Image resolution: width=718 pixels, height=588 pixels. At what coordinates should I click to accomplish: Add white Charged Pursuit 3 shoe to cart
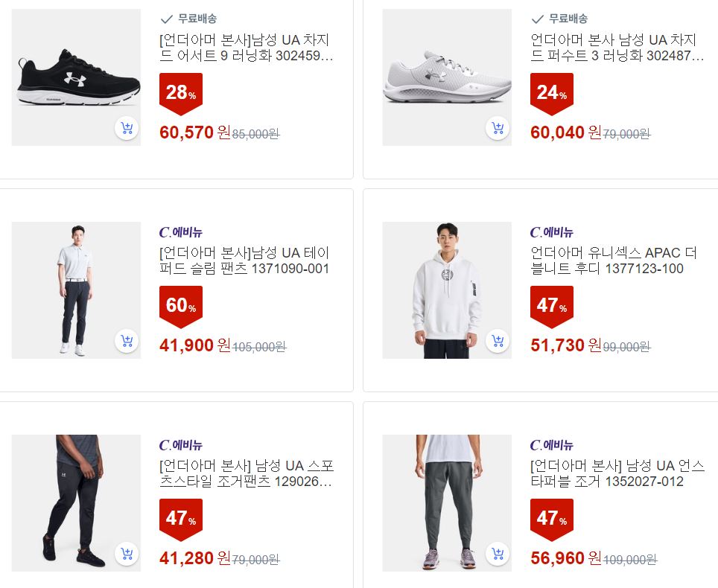click(x=498, y=128)
